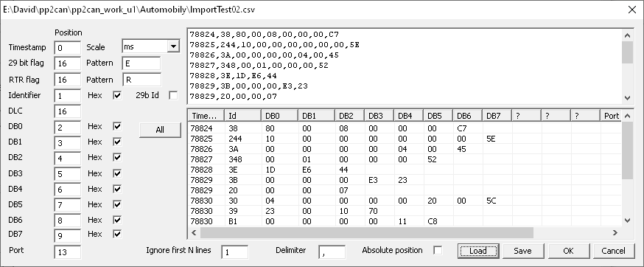Click the Cancel button
This screenshot has width=644, height=267.
click(614, 251)
